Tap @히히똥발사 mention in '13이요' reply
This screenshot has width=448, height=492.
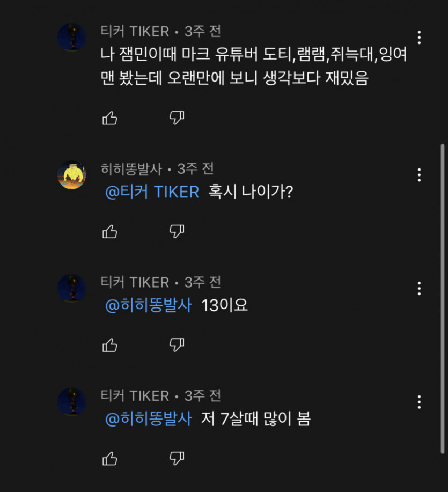coord(148,306)
